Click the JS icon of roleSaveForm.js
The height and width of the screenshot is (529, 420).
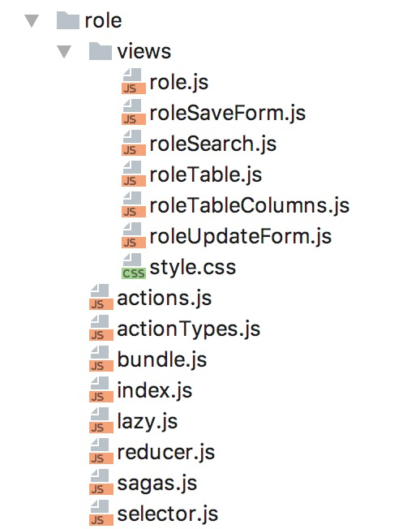point(134,112)
